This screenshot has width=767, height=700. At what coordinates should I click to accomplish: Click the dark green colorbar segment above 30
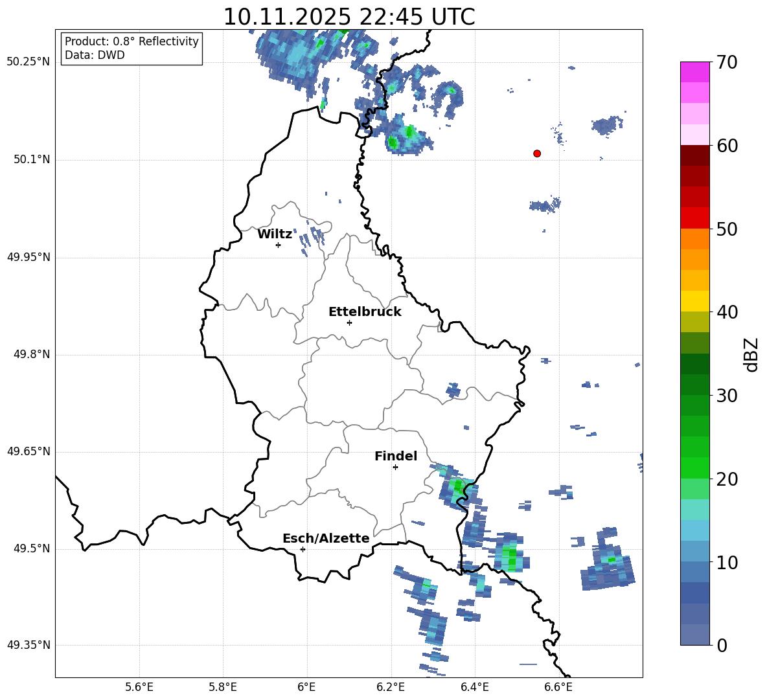(x=695, y=385)
